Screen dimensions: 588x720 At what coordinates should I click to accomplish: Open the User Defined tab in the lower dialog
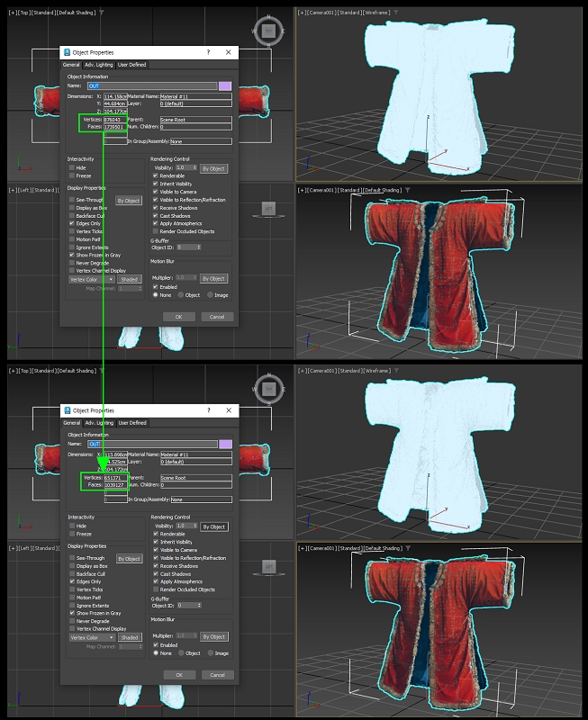132,423
